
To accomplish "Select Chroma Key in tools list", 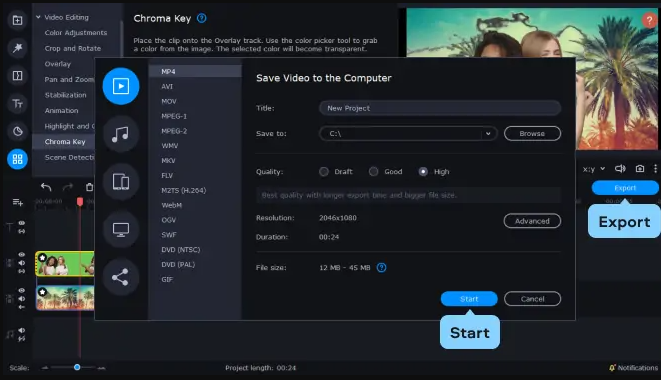I will pyautogui.click(x=65, y=142).
